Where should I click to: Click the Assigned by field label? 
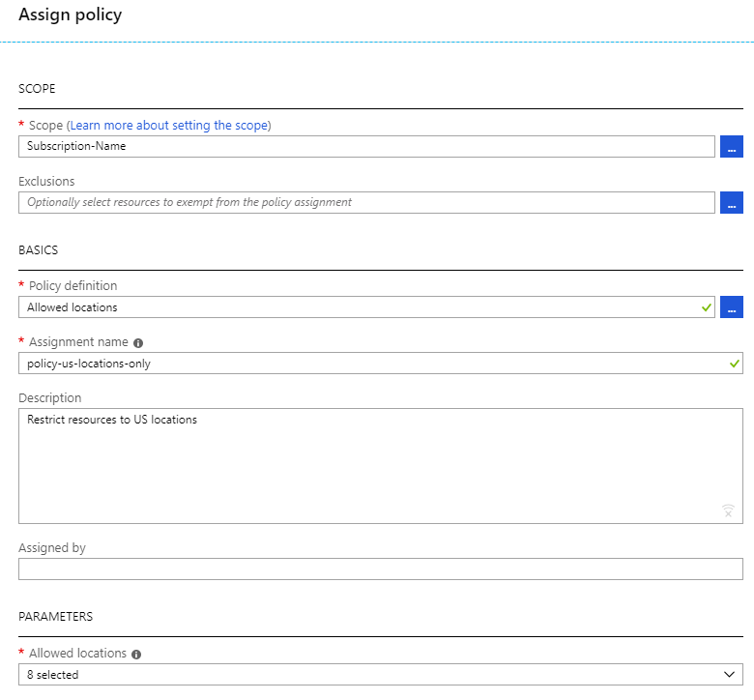[x=52, y=548]
